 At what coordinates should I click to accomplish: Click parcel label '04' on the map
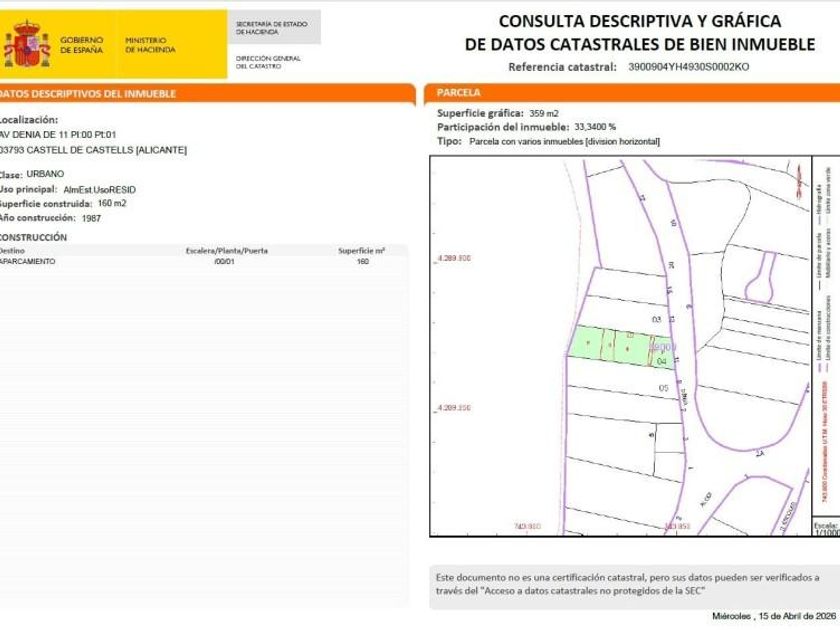[x=662, y=362]
